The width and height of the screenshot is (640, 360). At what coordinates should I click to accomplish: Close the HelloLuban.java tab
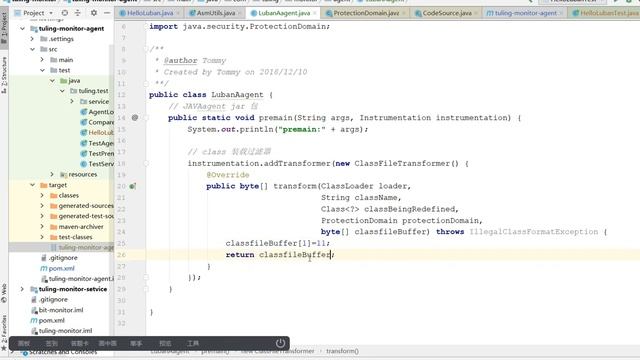click(x=178, y=13)
